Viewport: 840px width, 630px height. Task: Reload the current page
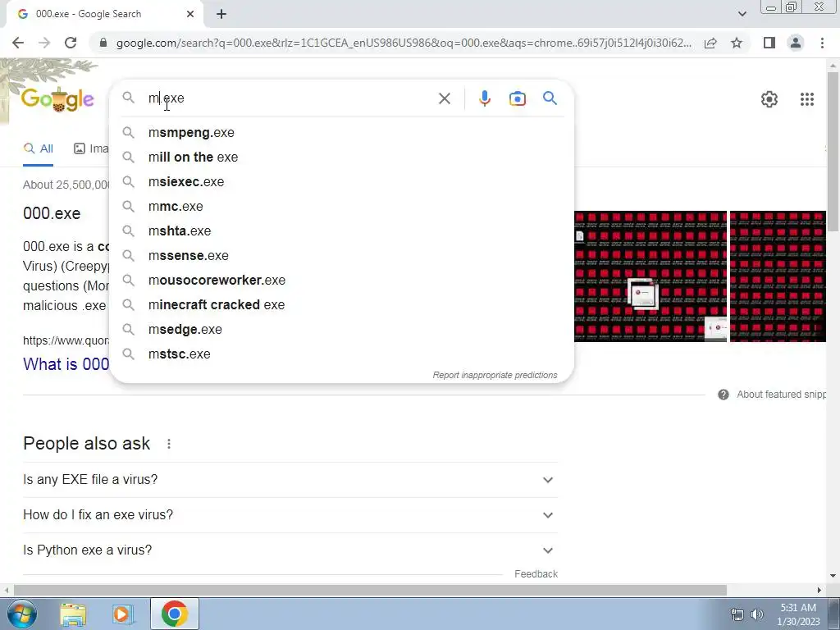point(71,43)
